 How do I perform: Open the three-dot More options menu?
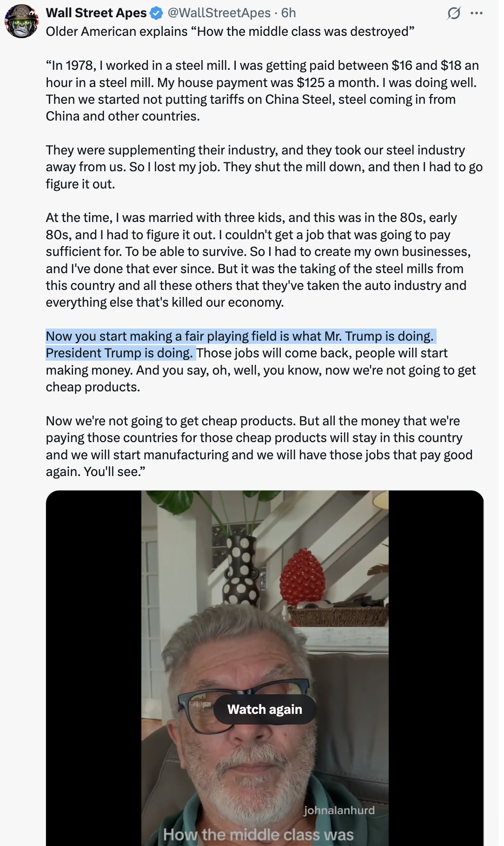point(477,13)
